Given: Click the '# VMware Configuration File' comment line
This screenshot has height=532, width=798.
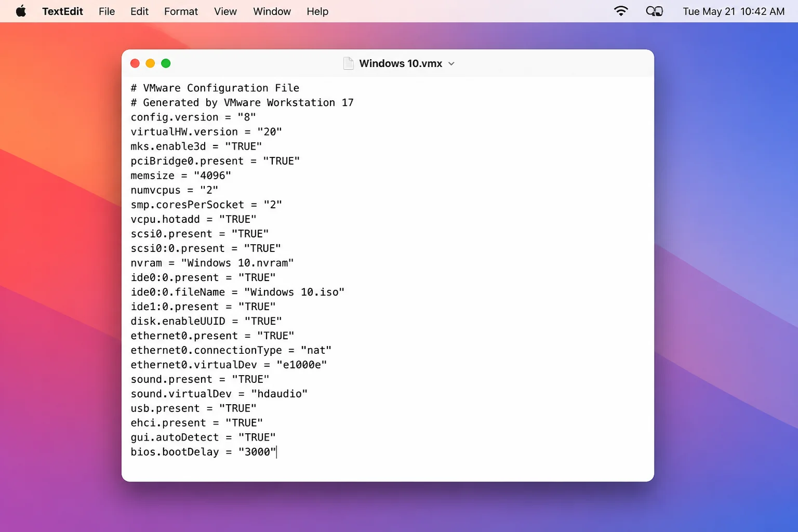Looking at the screenshot, I should click(x=215, y=88).
